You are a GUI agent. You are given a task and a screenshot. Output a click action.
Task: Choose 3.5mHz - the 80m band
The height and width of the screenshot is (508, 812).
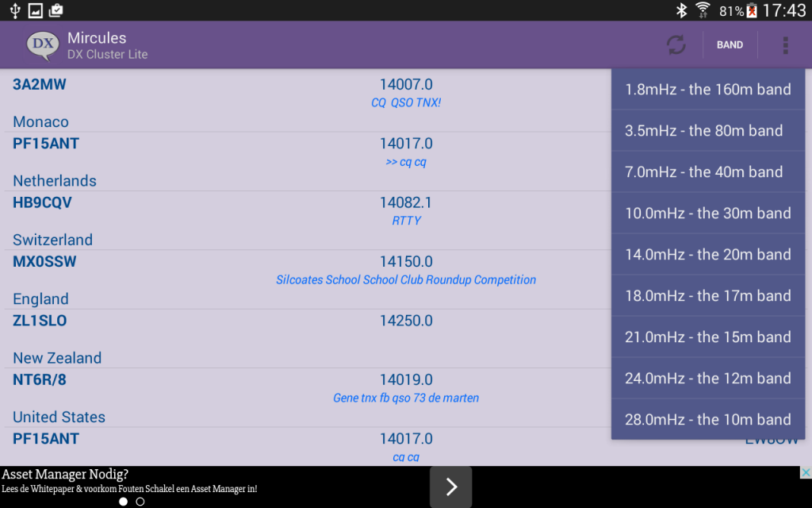[708, 131]
